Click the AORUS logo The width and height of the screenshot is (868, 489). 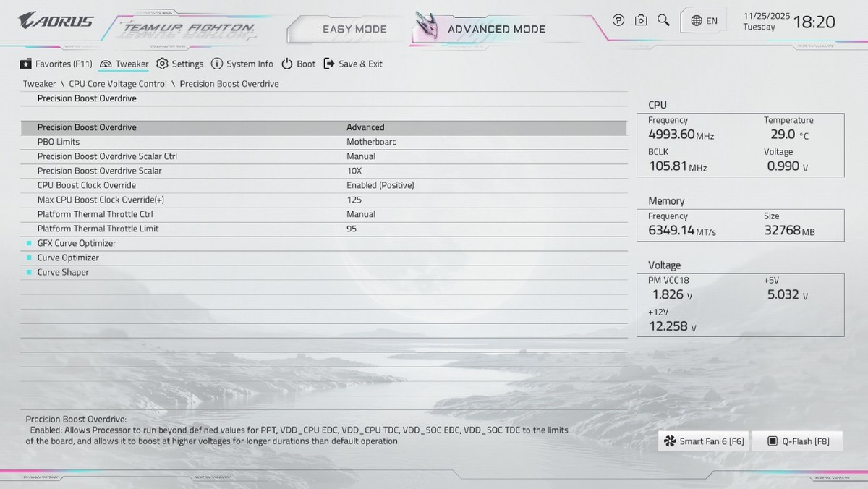[x=56, y=20]
